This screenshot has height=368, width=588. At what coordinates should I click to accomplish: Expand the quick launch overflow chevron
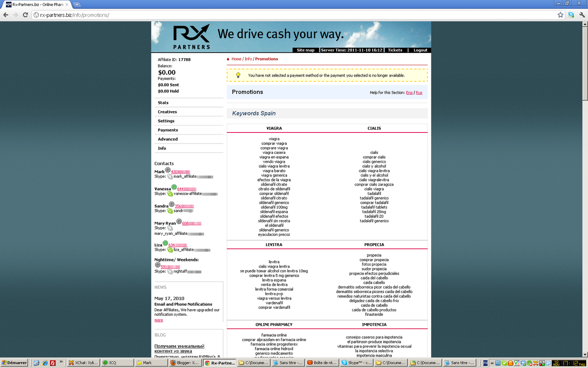click(x=61, y=362)
